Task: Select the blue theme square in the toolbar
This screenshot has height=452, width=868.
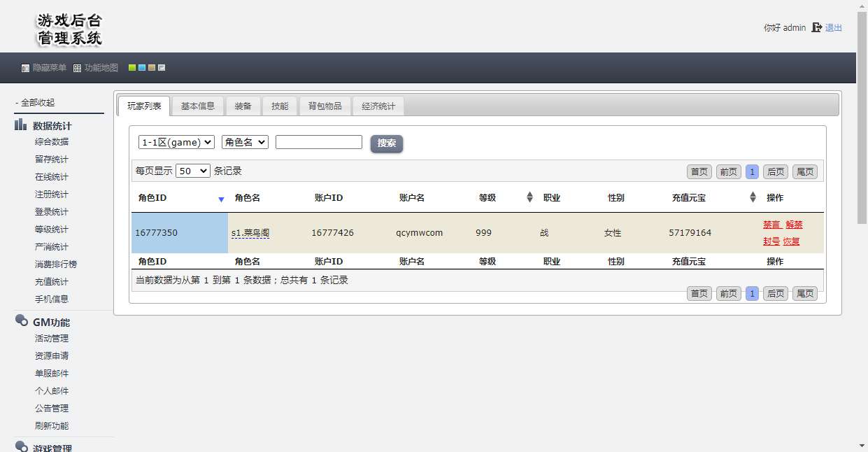Action: 142,67
